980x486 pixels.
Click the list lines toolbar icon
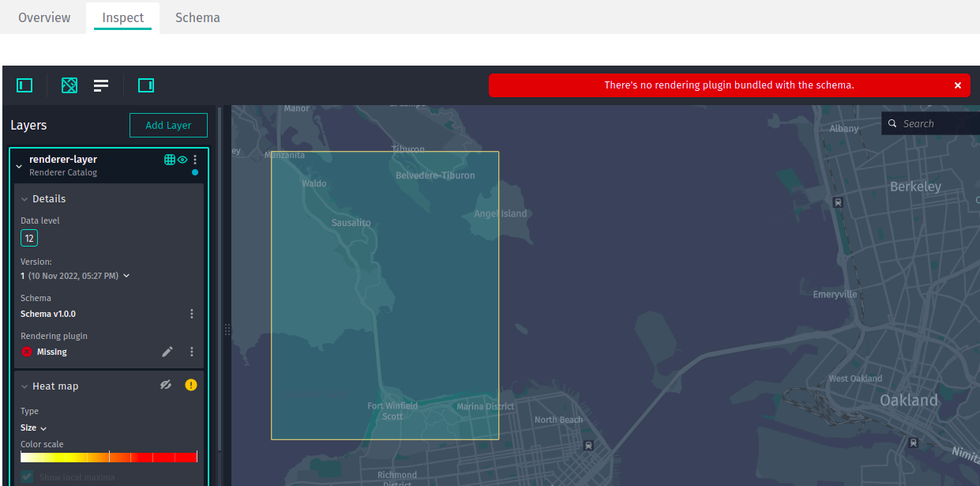(x=101, y=85)
